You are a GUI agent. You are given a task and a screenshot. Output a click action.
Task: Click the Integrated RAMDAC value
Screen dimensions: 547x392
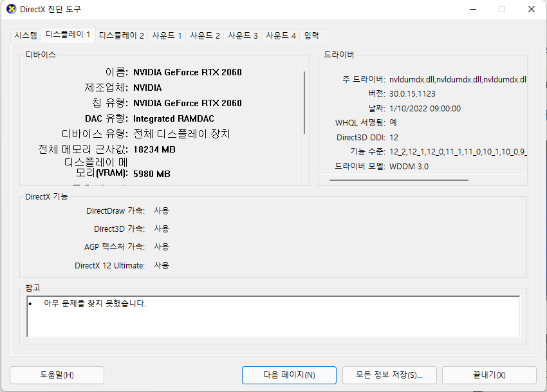pyautogui.click(x=174, y=118)
